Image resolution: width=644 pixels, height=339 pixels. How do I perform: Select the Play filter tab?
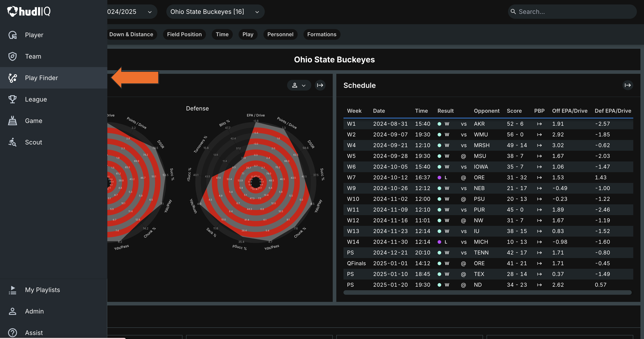248,34
